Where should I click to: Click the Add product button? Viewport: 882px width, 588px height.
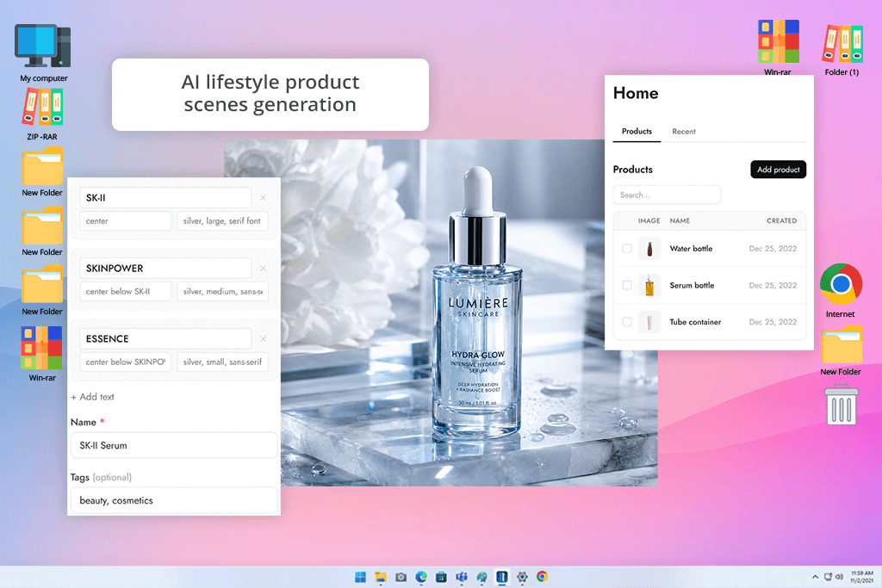click(778, 170)
